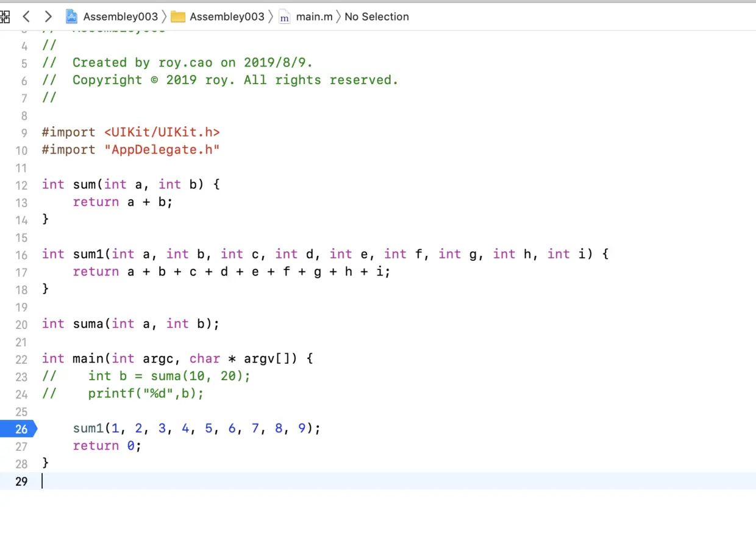This screenshot has height=535, width=756.
Task: Open the Related Items menu icon
Action: [x=6, y=16]
